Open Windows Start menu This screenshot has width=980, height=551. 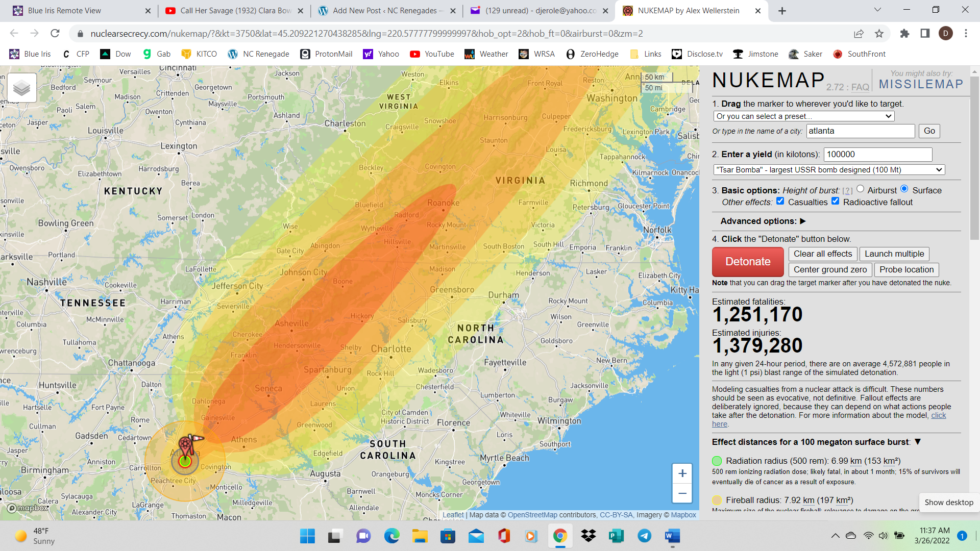(x=307, y=536)
